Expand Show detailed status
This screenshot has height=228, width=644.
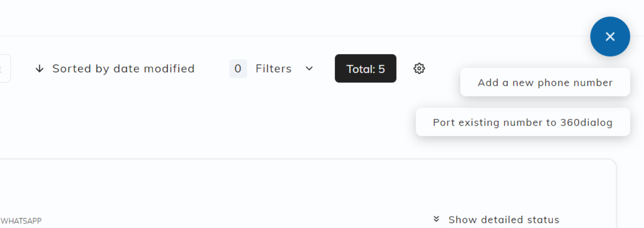496,219
